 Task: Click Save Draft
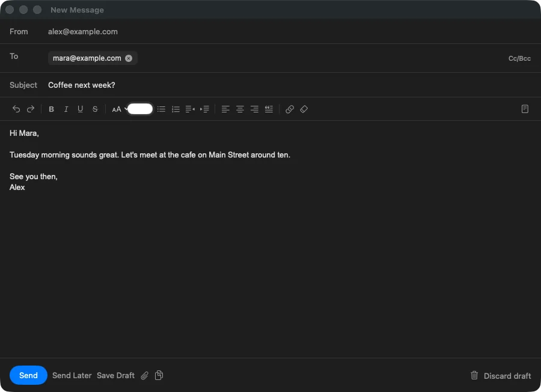tap(115, 375)
